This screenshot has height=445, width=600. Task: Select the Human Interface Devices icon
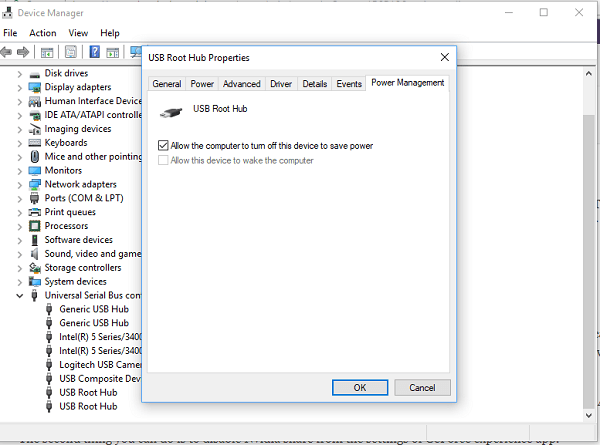tap(34, 101)
